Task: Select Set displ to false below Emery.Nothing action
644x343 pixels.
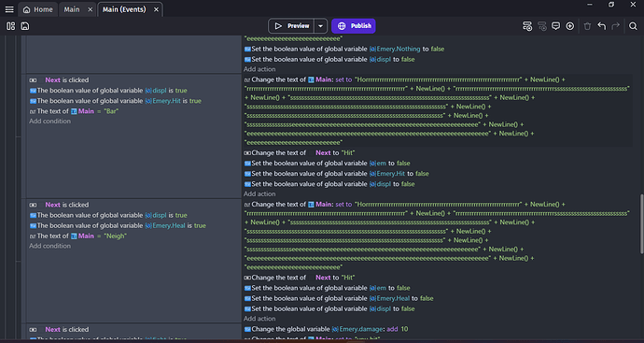Action: [329, 59]
